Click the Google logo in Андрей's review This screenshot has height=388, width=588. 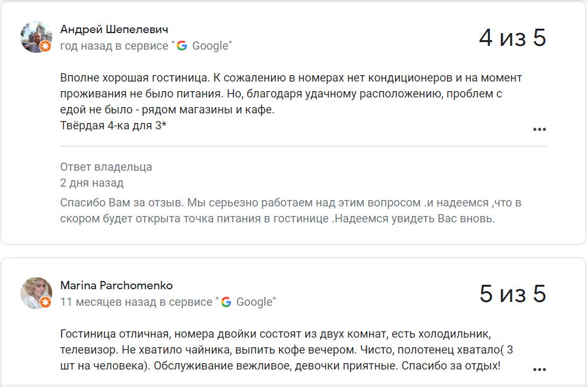[182, 46]
